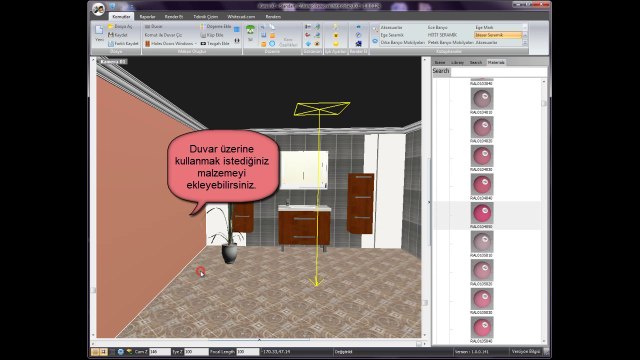The width and height of the screenshot is (640, 360).
Task: Click middle yellow star light icon
Action: (336, 36)
